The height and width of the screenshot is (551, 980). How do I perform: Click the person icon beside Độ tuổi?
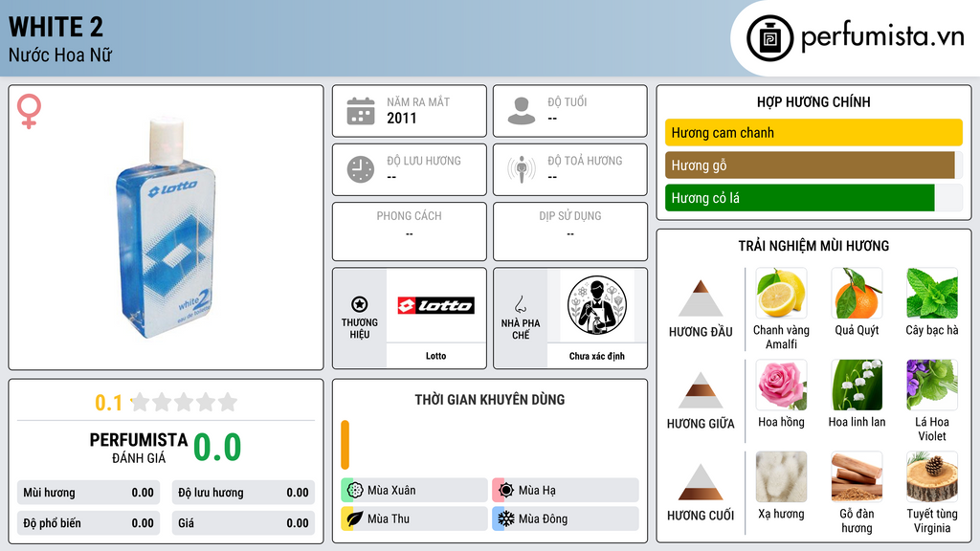pos(522,111)
